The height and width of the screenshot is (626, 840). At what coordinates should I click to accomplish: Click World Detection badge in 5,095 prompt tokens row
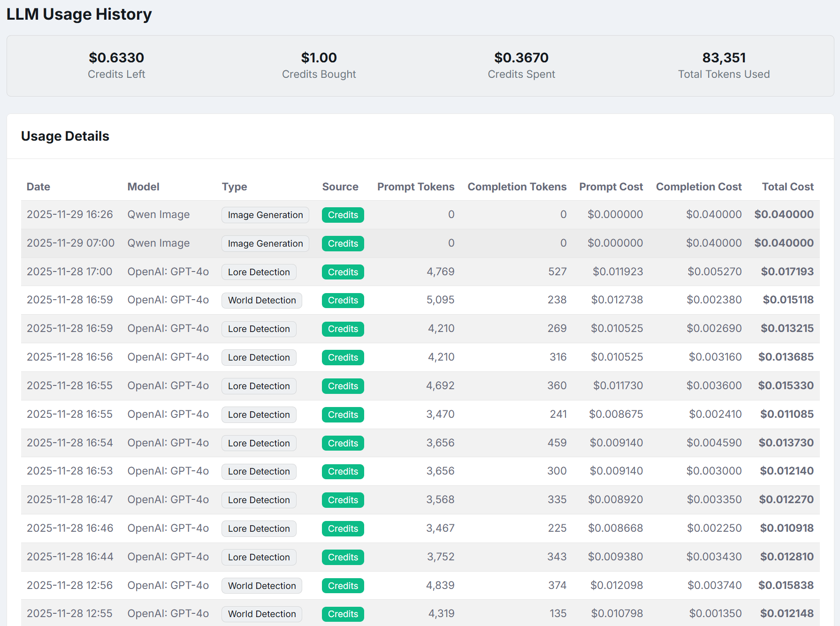[x=262, y=300]
